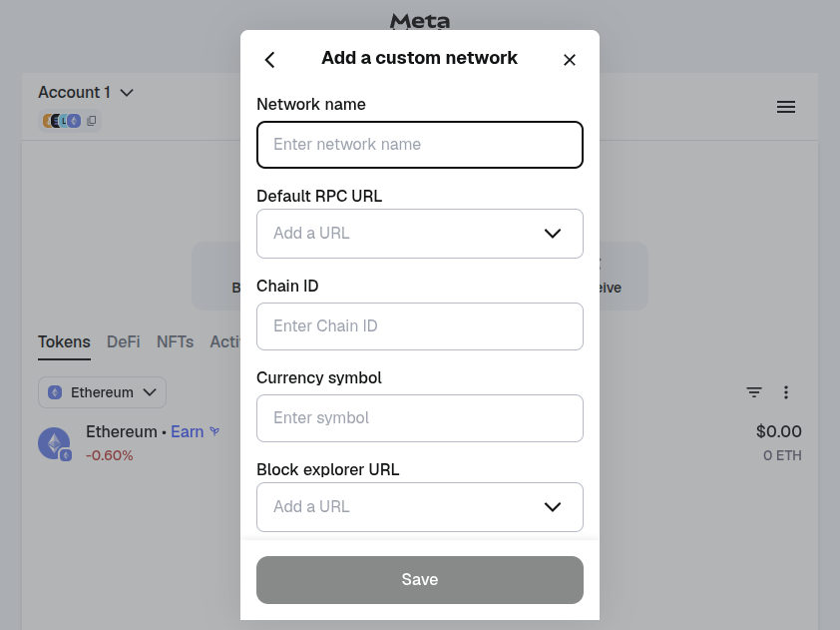Open the Ethereum network selector
This screenshot has width=840, height=630.
click(x=102, y=392)
